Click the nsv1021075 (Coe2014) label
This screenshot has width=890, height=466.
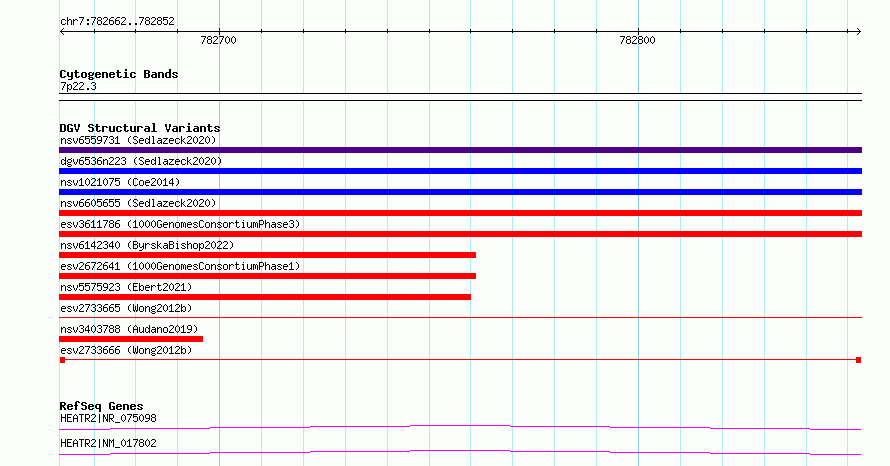point(120,182)
